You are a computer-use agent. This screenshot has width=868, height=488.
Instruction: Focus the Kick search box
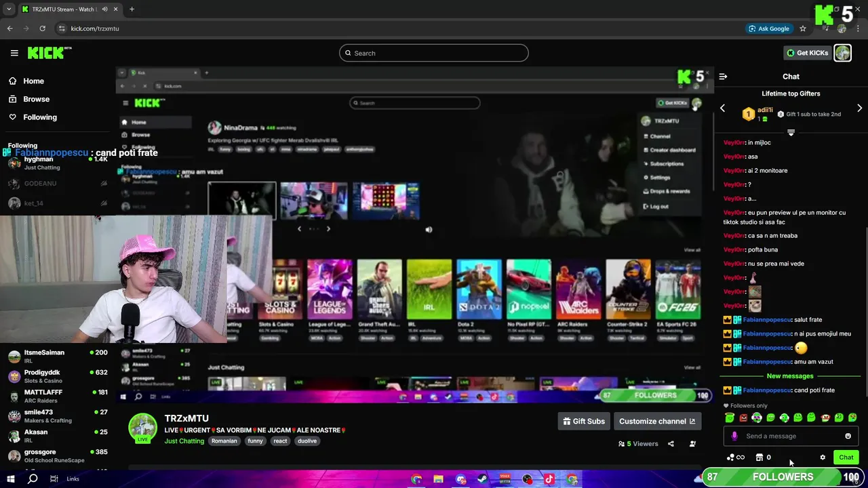click(434, 53)
